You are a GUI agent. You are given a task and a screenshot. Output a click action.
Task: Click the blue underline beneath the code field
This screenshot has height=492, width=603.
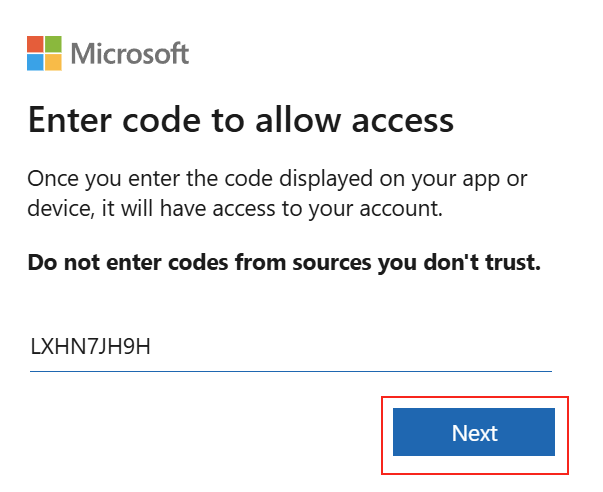pyautogui.click(x=291, y=371)
